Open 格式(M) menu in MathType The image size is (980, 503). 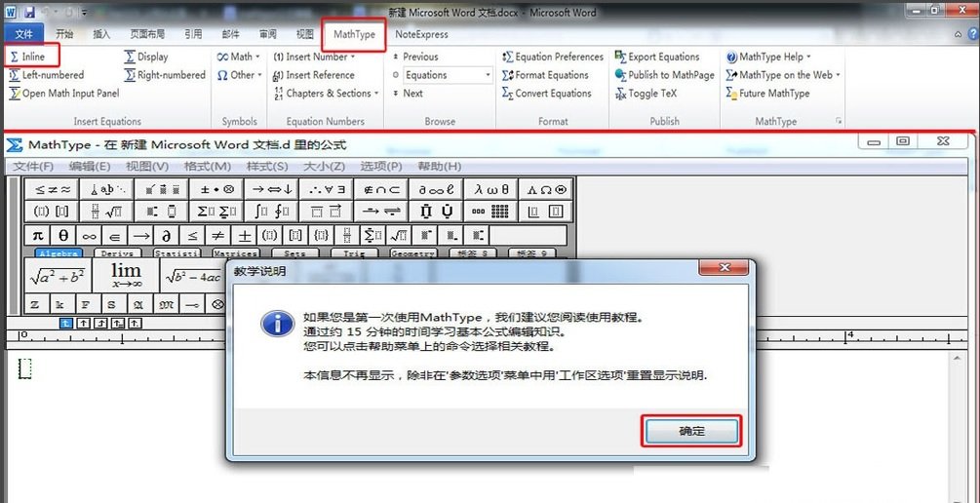[x=208, y=167]
